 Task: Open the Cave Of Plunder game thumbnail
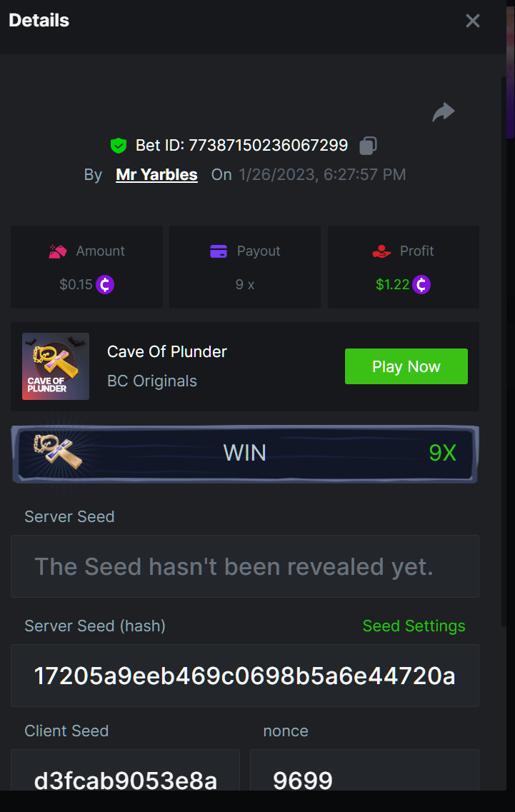point(56,366)
